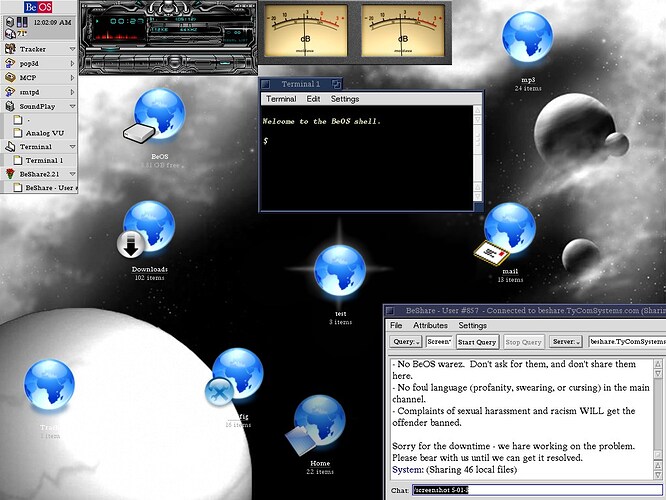The width and height of the screenshot is (666, 500).
Task: Open the BeOS Deskbar logo menu
Action: (38, 7)
